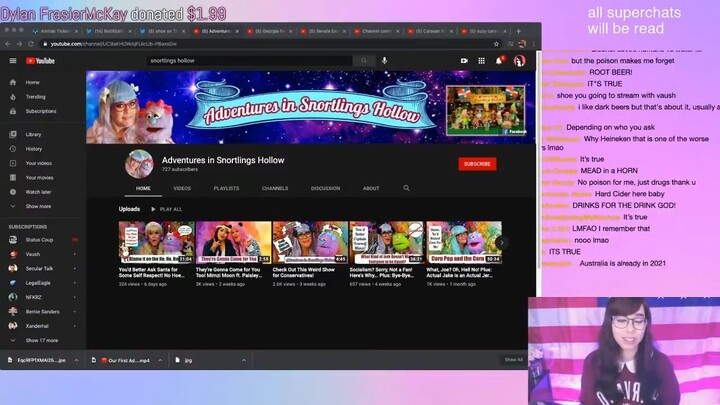The width and height of the screenshot is (720, 405).
Task: Open the Adventures in Snortlings Hollow channel avatar
Action: [139, 164]
